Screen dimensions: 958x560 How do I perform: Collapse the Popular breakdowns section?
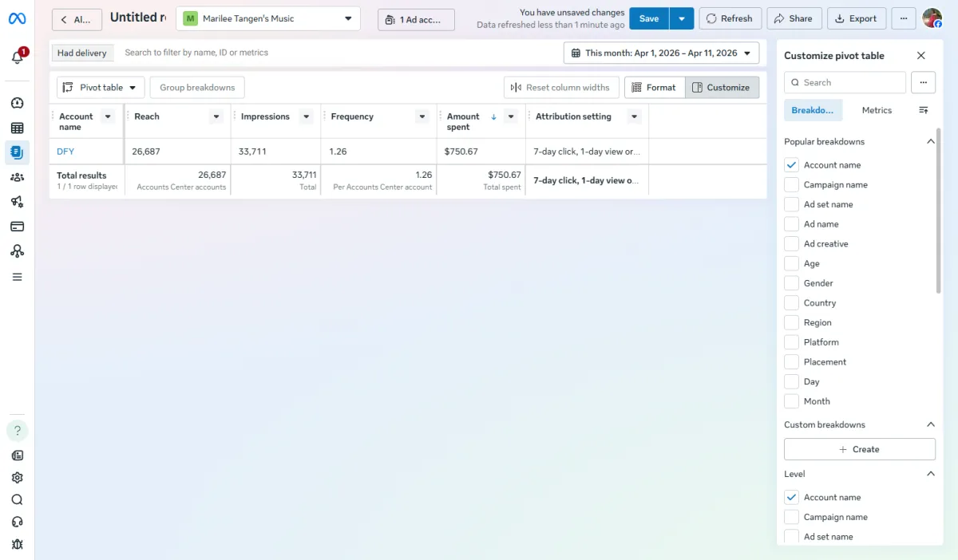[930, 141]
